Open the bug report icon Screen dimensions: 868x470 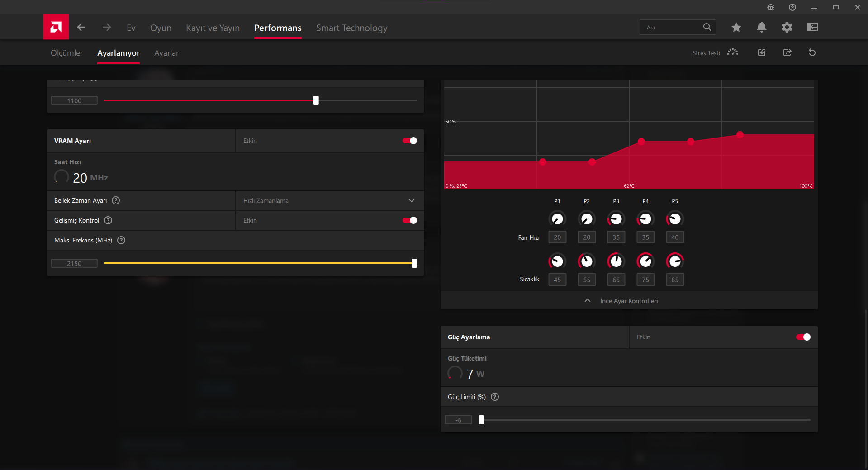(x=771, y=7)
